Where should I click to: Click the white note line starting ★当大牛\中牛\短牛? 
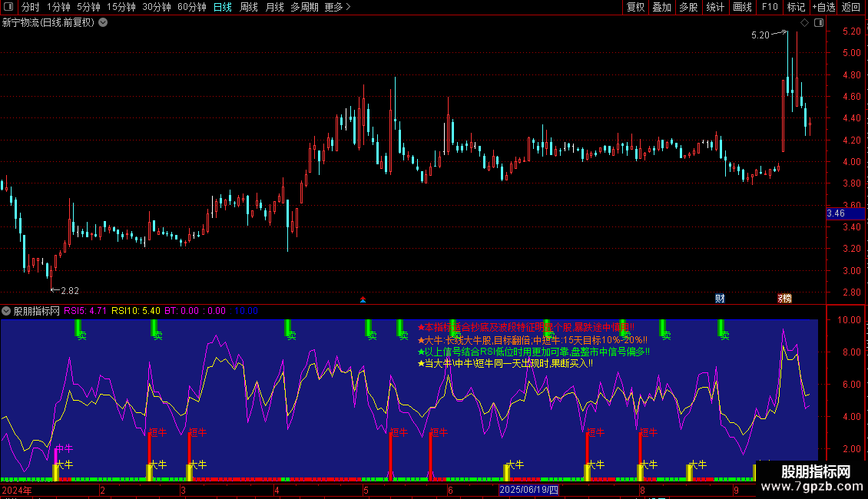pyautogui.click(x=505, y=363)
